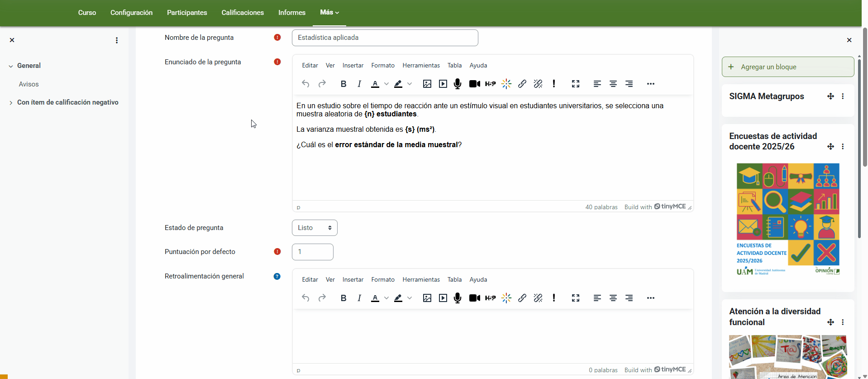Move the SIGMA Metagrupos block
Viewport: 868px width, 379px height.
point(830,96)
